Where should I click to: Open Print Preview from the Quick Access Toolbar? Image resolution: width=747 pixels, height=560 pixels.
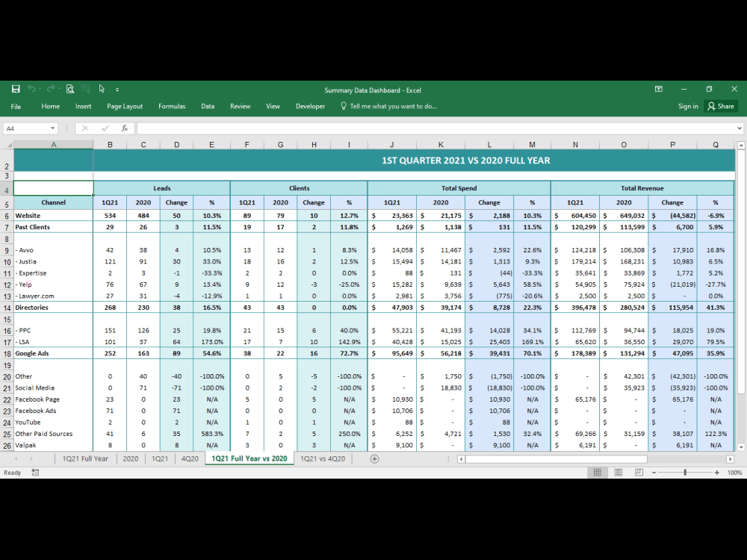(x=70, y=89)
